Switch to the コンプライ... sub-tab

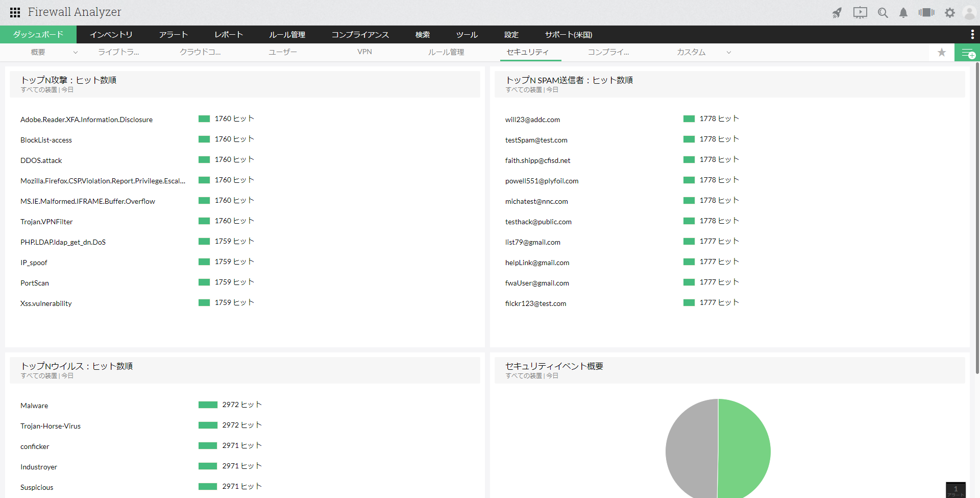[x=608, y=52]
